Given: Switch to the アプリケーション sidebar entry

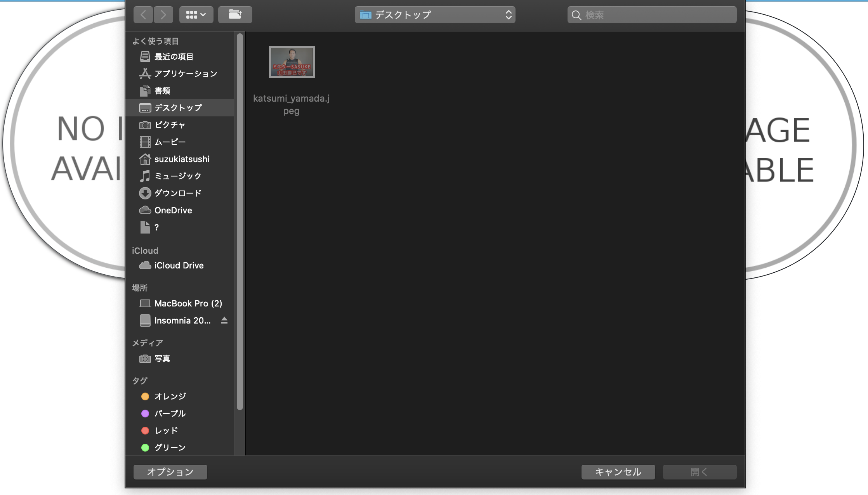Looking at the screenshot, I should [x=186, y=73].
